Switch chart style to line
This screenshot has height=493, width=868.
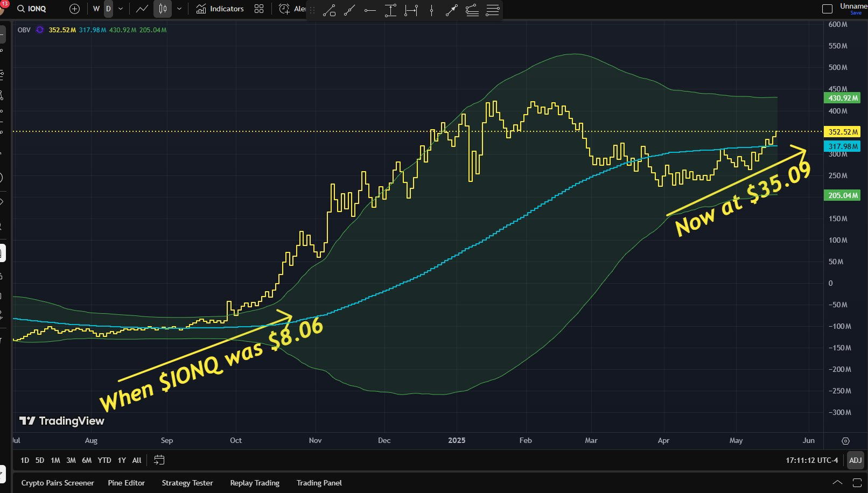point(142,9)
